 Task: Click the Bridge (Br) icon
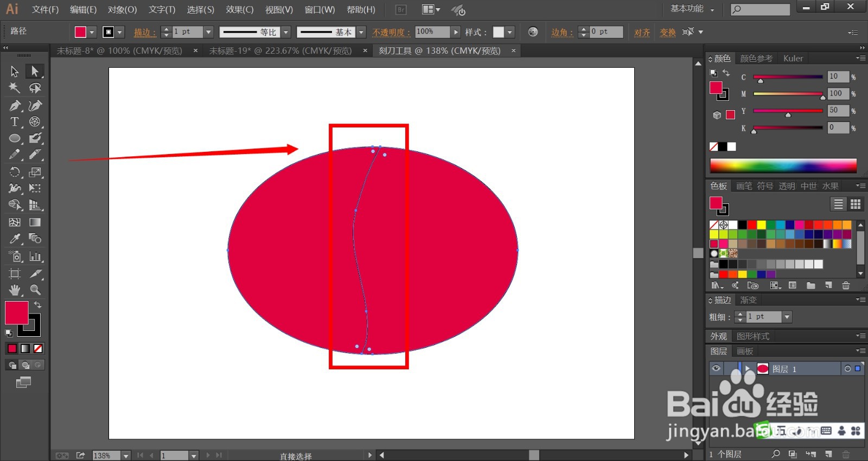[401, 10]
